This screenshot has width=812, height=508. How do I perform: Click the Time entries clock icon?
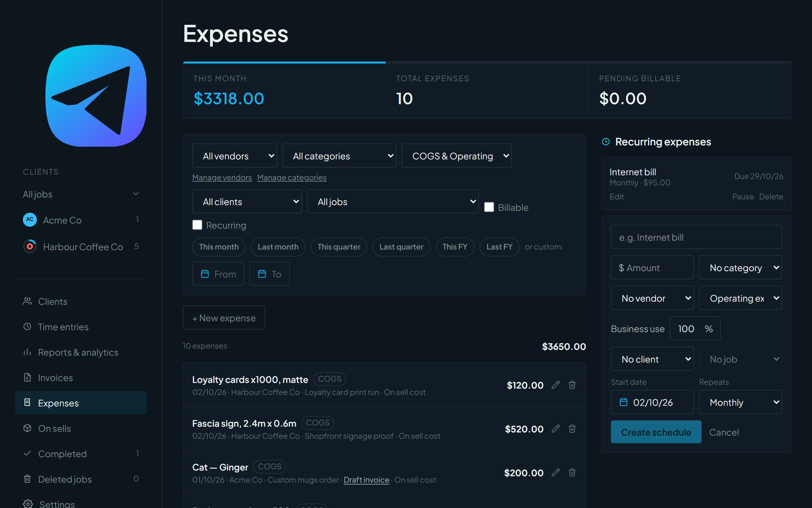tap(28, 327)
